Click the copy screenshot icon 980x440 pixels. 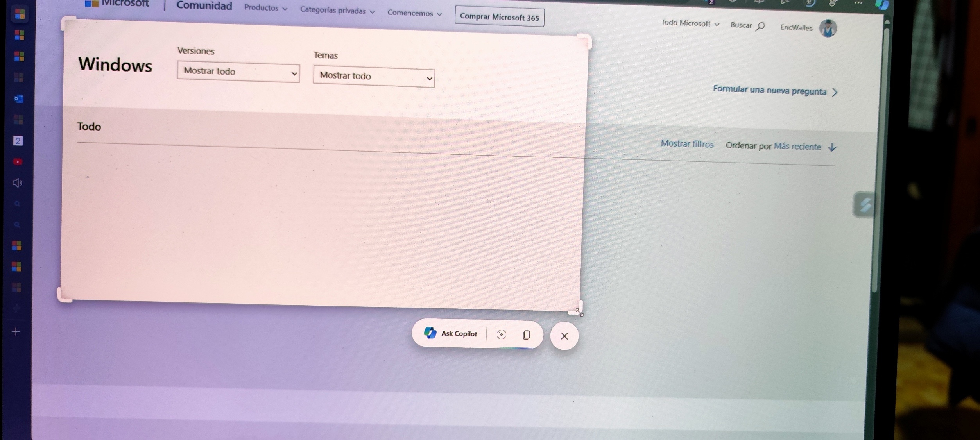527,335
